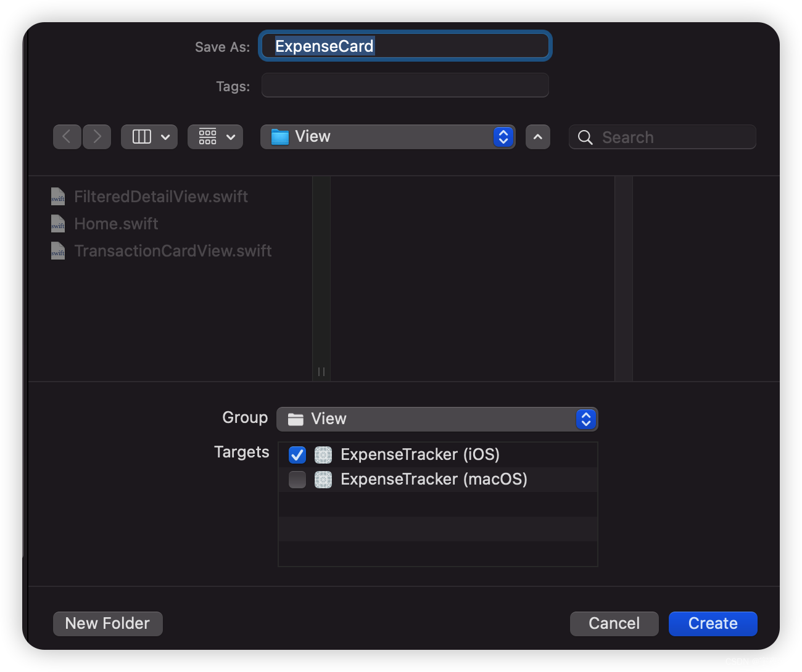Click the Cancel button
This screenshot has height=672, width=802.
pos(614,624)
